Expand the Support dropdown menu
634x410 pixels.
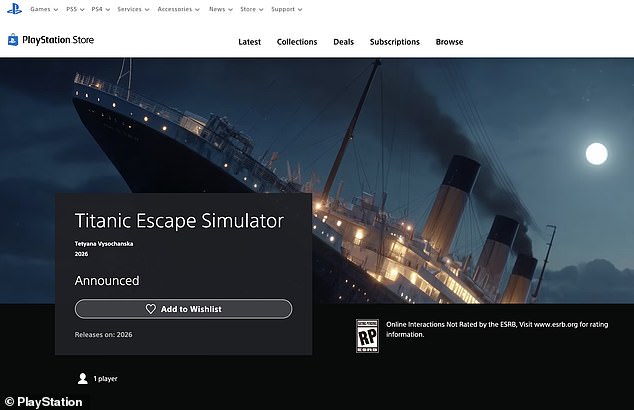[x=287, y=9]
